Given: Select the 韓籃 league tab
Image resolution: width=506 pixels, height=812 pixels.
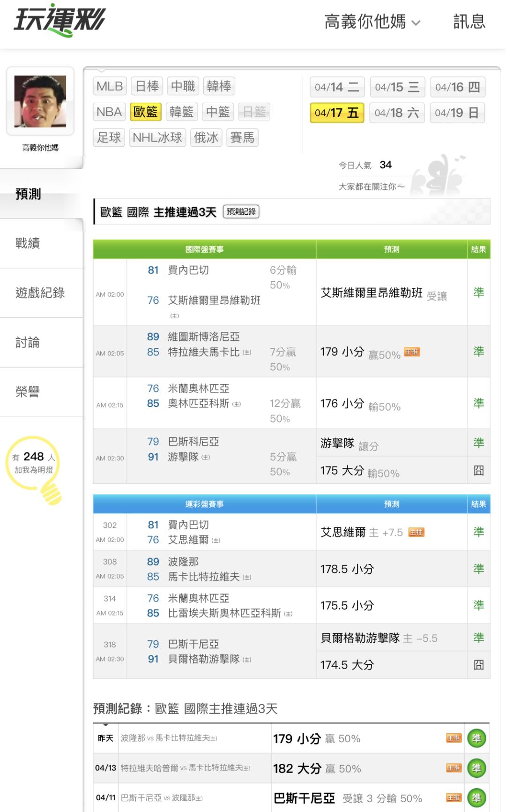Looking at the screenshot, I should 181,112.
